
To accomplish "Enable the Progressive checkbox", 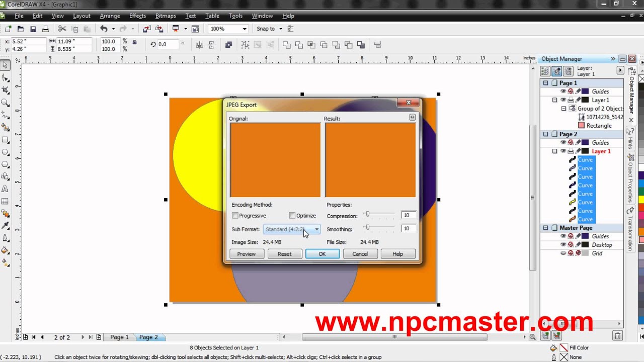I will click(235, 216).
